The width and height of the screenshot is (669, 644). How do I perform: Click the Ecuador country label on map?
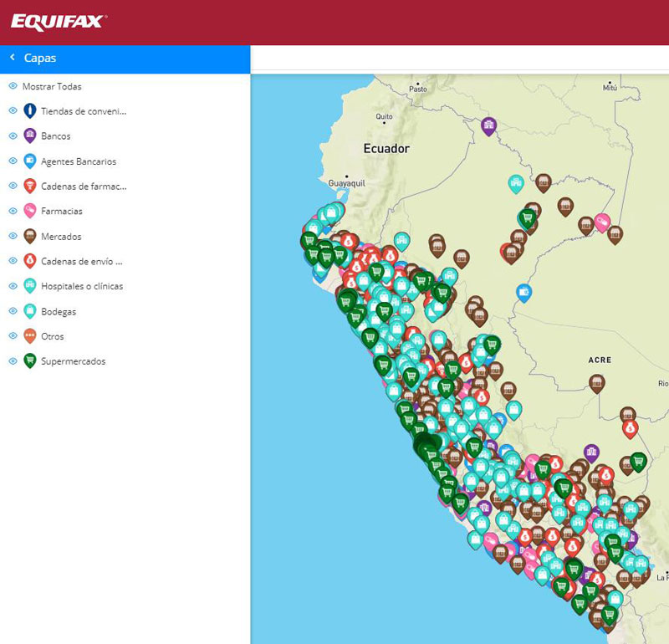click(386, 149)
